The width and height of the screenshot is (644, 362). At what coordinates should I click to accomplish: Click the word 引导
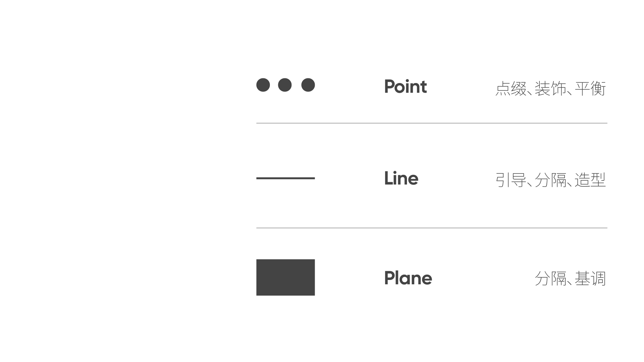511,180
